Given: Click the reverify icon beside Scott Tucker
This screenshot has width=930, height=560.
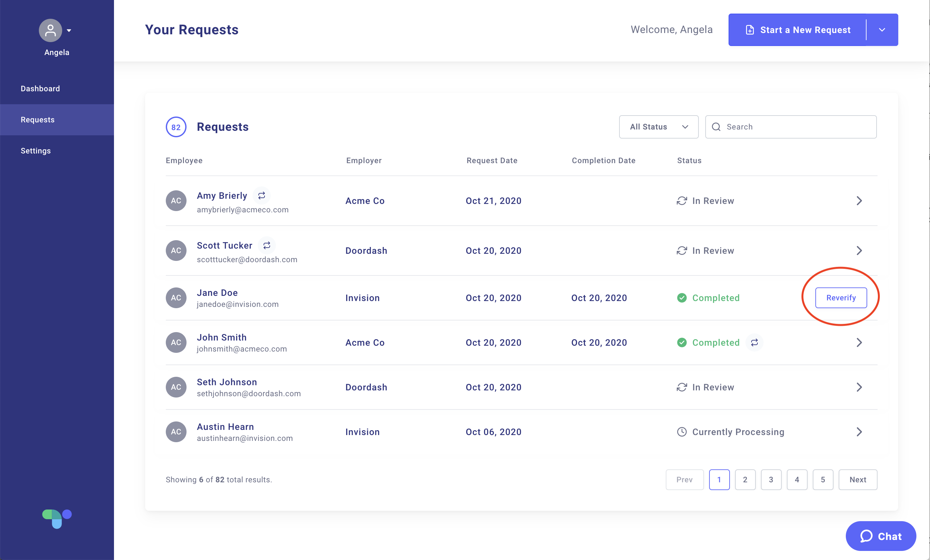Looking at the screenshot, I should (x=267, y=245).
